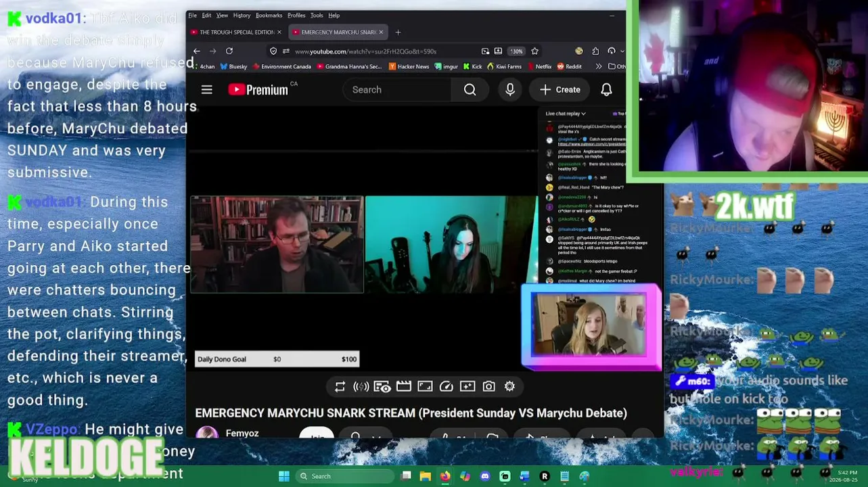Open the Hacker News bookmark
The image size is (868, 487).
(x=408, y=66)
